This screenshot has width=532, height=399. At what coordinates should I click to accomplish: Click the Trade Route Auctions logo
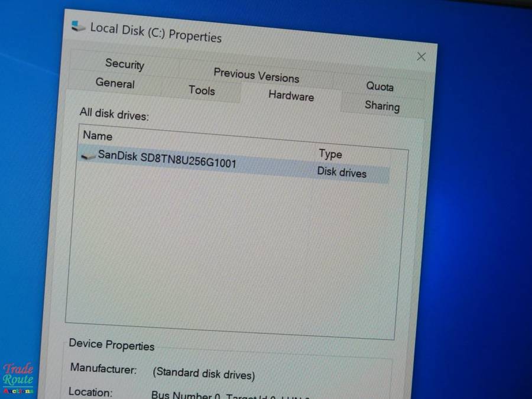pos(18,378)
